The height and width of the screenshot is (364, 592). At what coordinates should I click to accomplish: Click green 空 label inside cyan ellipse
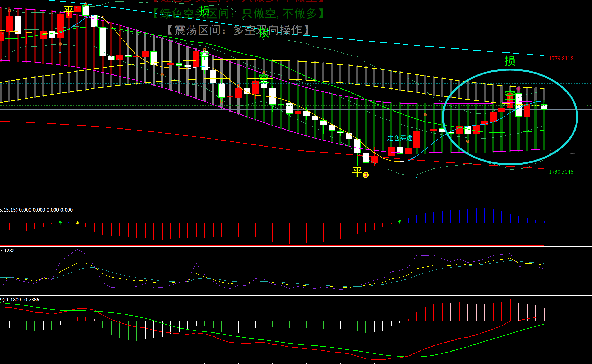click(x=510, y=95)
